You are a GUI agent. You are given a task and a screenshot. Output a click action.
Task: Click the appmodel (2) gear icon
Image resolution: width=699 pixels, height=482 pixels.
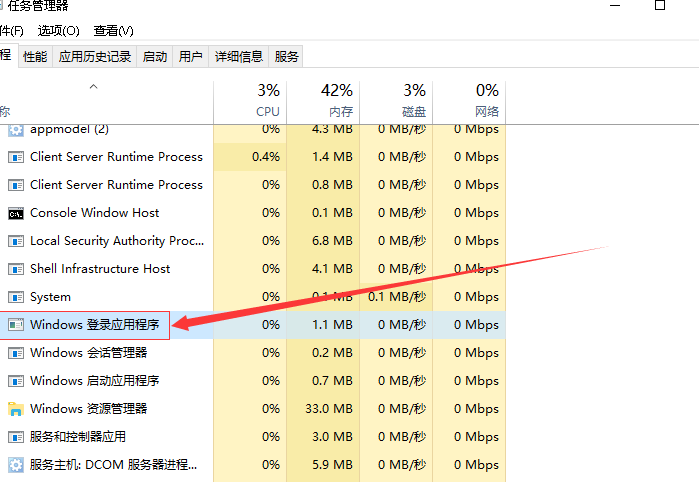click(16, 130)
